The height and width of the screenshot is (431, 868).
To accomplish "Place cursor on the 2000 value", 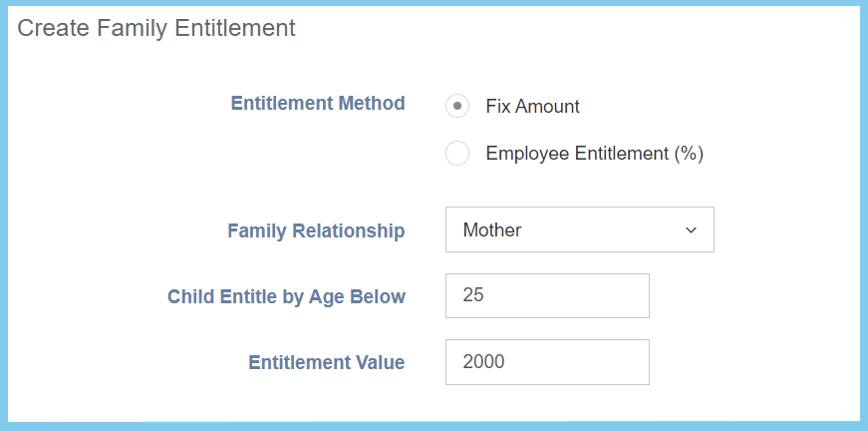I will click(x=483, y=362).
